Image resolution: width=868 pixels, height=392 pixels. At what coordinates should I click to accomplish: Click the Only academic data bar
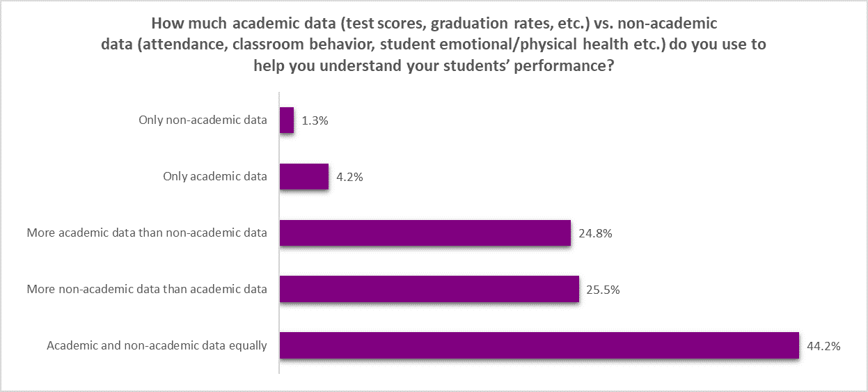point(304,177)
